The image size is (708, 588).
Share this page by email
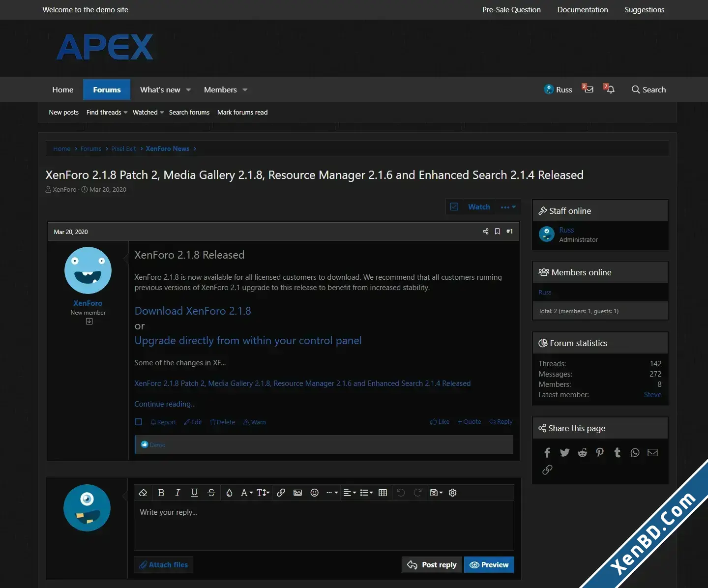[x=652, y=452]
